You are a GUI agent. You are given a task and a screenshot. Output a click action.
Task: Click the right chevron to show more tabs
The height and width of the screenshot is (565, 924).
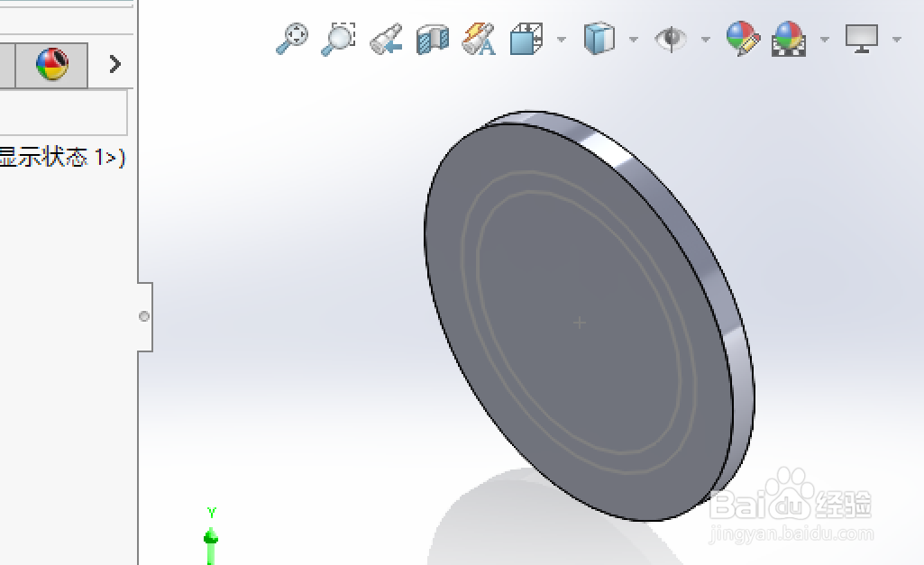(x=114, y=64)
